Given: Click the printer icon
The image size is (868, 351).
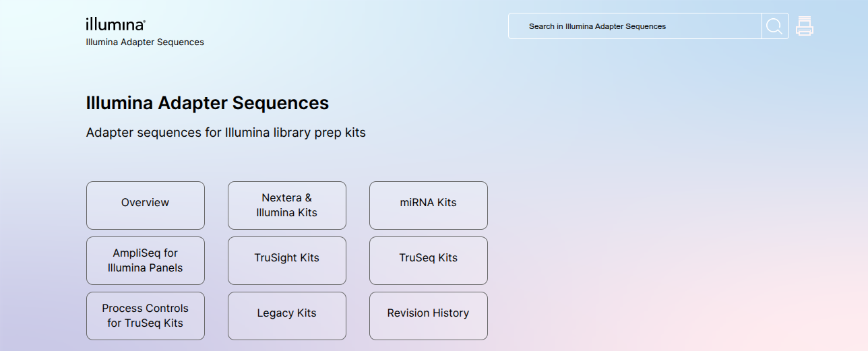Looking at the screenshot, I should click(805, 26).
